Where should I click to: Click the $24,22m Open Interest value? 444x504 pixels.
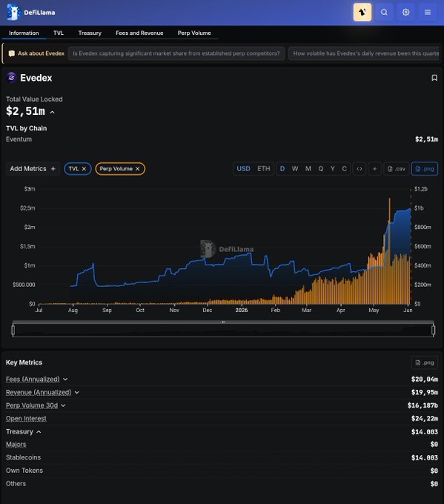425,419
